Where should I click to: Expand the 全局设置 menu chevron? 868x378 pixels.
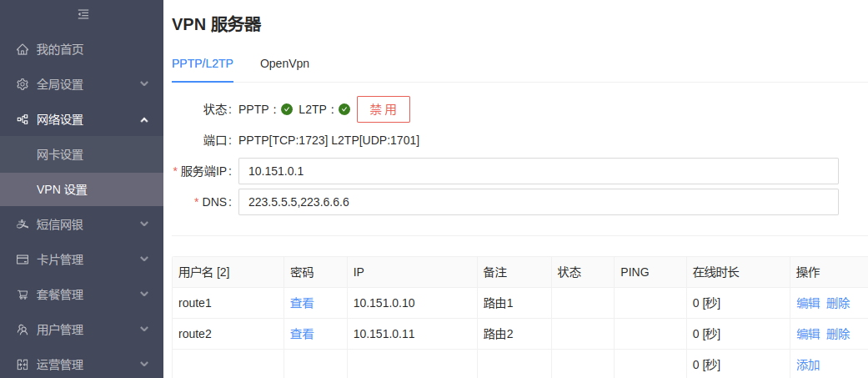144,84
